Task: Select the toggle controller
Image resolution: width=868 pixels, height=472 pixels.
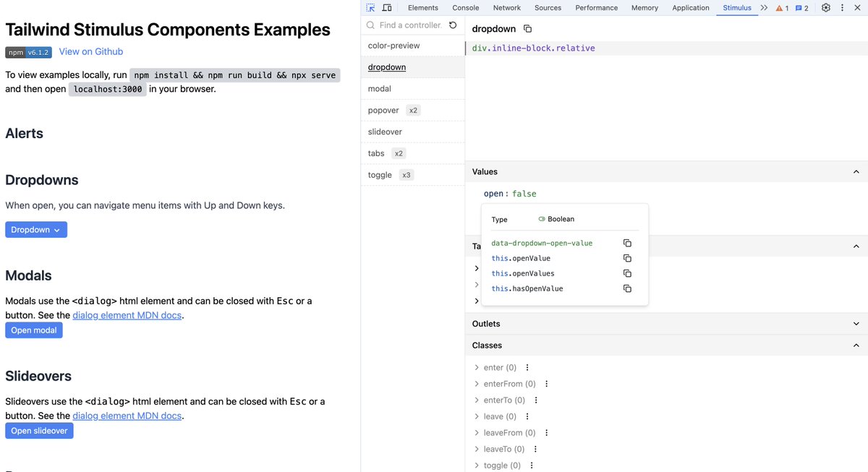Action: tap(413, 175)
